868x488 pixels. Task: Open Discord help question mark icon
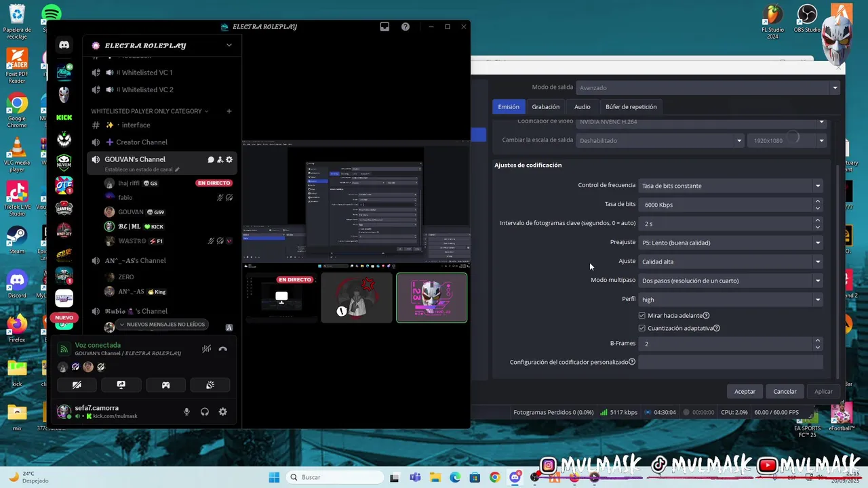click(x=406, y=27)
